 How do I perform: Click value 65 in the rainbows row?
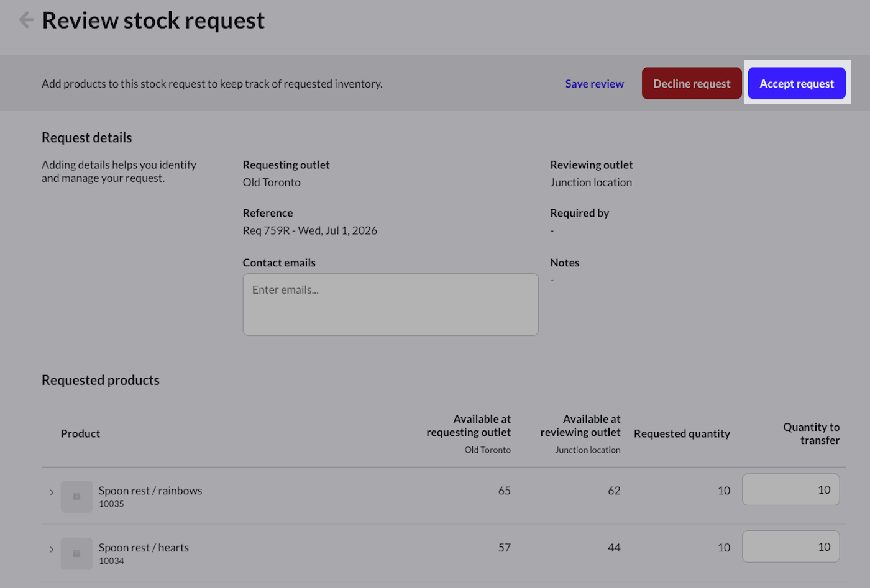coord(504,491)
